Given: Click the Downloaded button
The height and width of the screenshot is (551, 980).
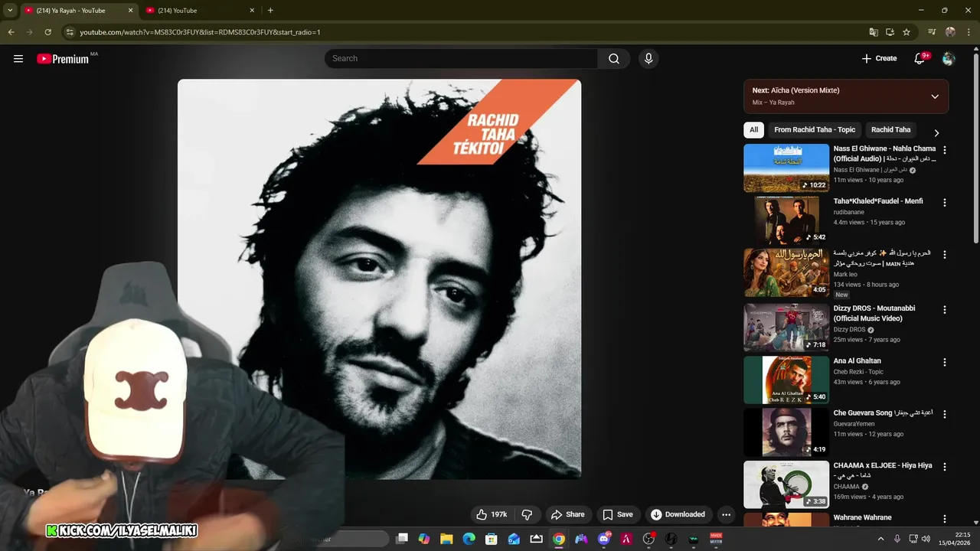Looking at the screenshot, I should pyautogui.click(x=678, y=514).
